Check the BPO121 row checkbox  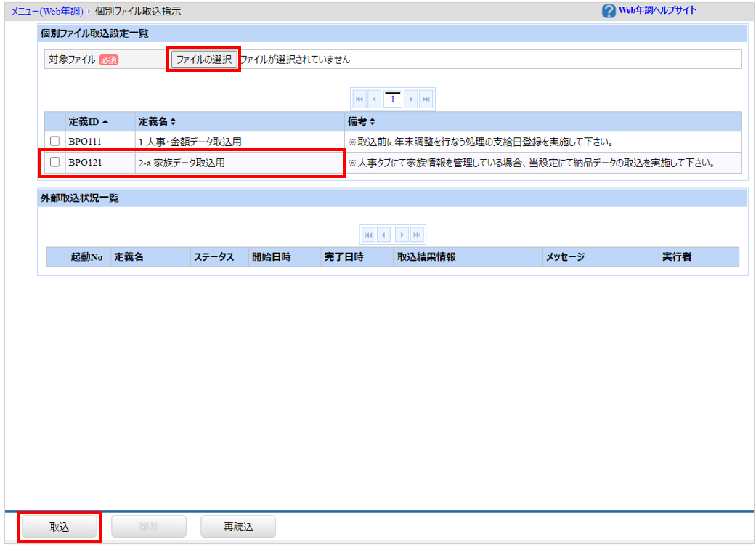pyautogui.click(x=55, y=161)
